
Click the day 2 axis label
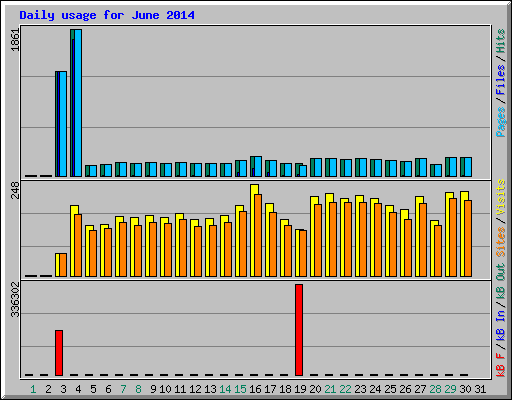[48, 389]
